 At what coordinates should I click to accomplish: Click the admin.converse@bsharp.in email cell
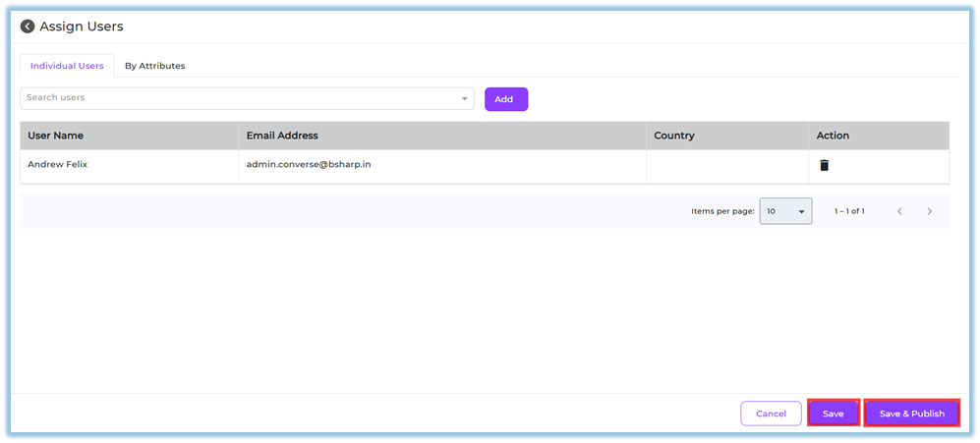[309, 164]
